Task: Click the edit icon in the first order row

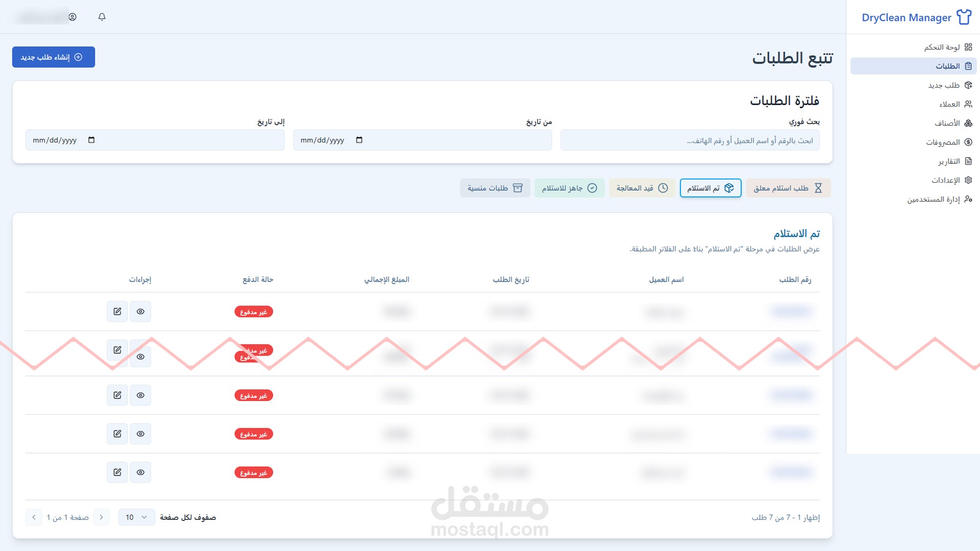Action: [117, 311]
